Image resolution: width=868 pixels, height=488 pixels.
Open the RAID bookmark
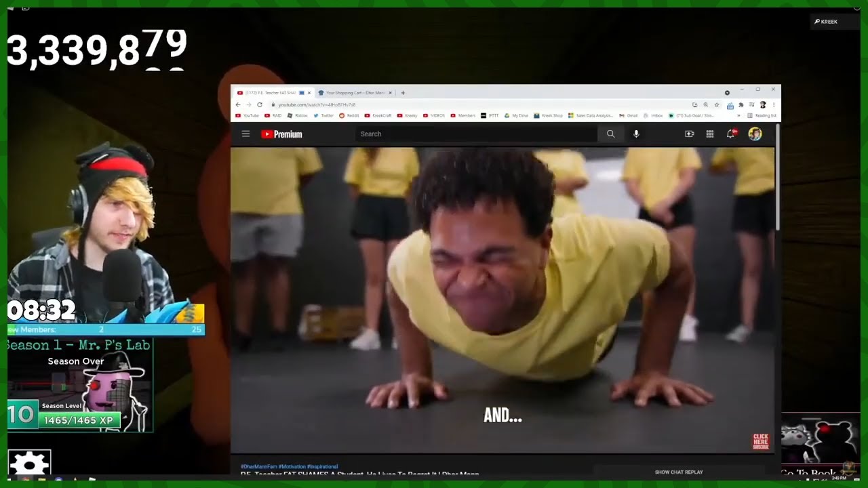click(273, 116)
